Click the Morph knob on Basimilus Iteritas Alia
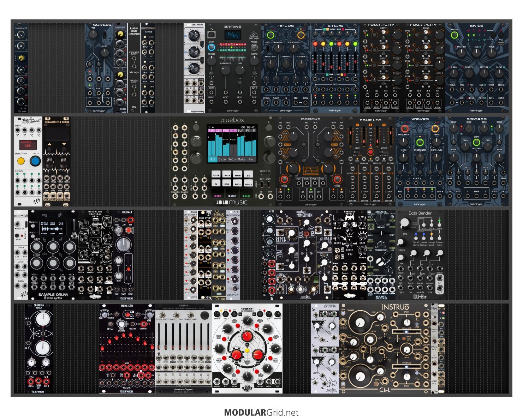This screenshot has width=523, height=420. tap(95, 232)
